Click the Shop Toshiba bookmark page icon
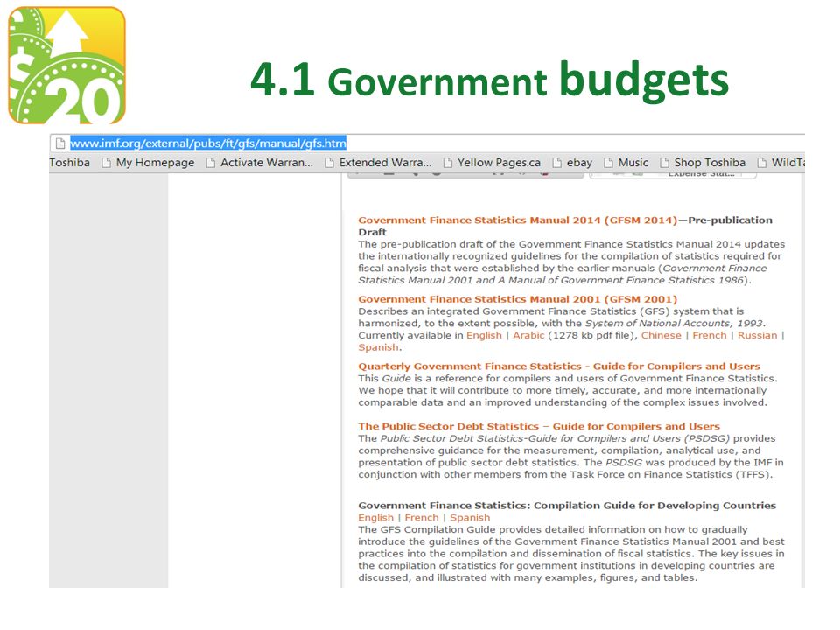840x630 pixels. point(664,163)
